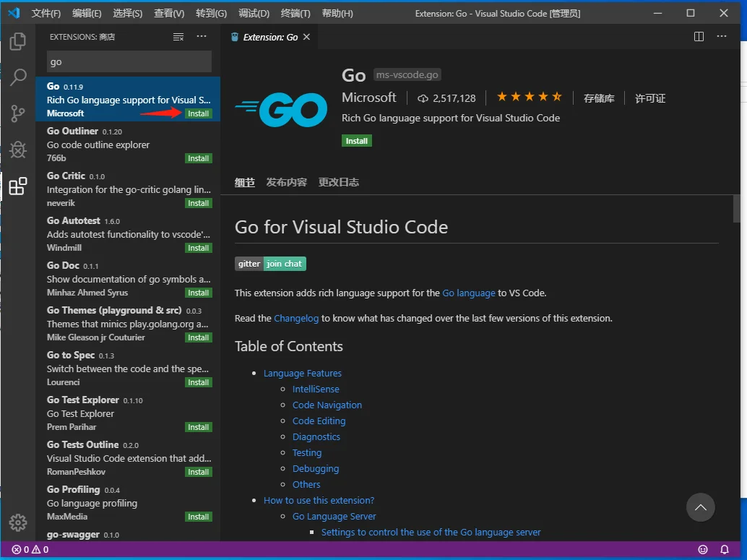Image resolution: width=747 pixels, height=560 pixels.
Task: Click Install button on the Go details page
Action: (x=356, y=141)
